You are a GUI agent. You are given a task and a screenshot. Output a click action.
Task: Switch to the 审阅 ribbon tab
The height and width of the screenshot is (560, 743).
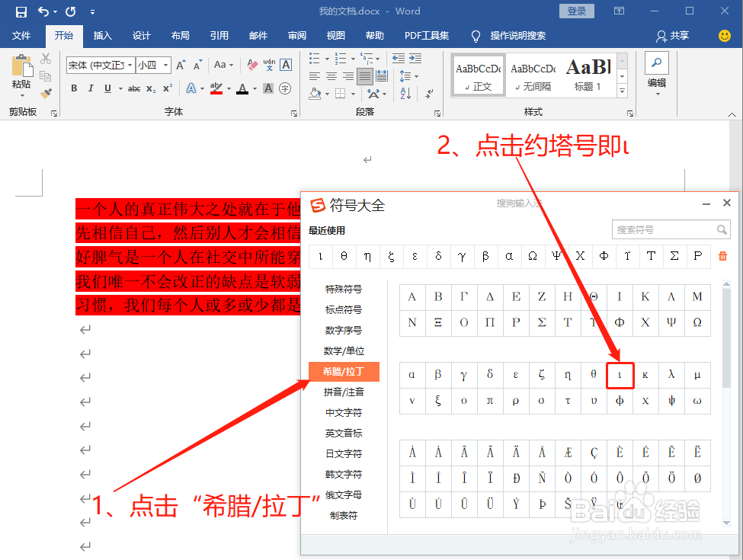[x=297, y=36]
